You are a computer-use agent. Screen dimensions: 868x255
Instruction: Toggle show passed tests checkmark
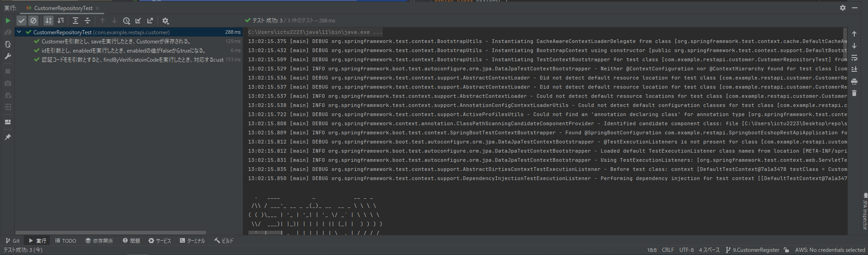(22, 21)
